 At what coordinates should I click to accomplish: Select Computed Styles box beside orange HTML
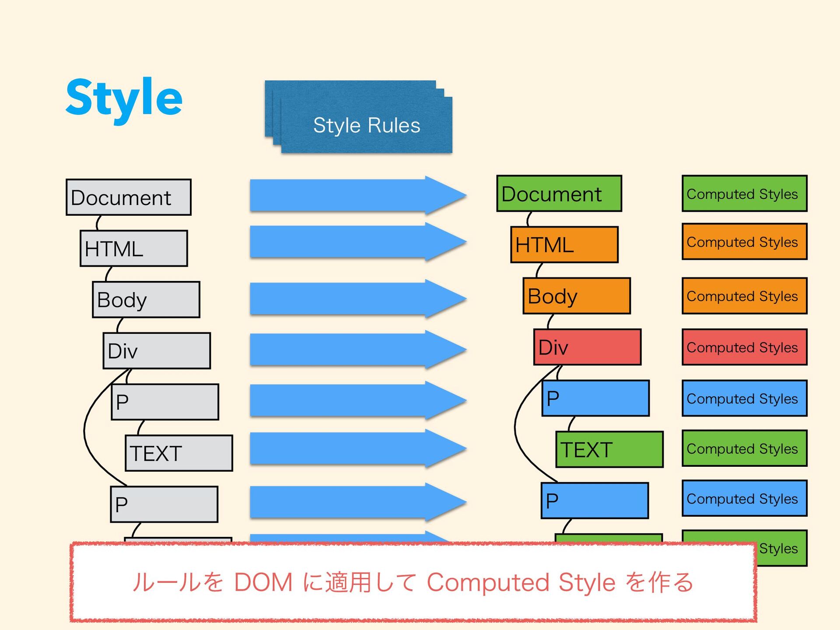click(x=745, y=241)
